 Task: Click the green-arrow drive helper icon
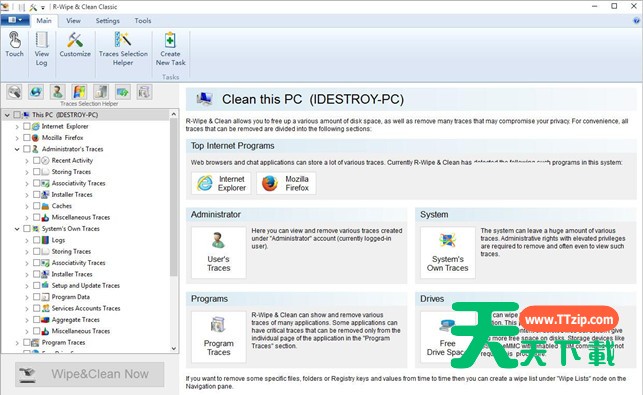pos(123,92)
